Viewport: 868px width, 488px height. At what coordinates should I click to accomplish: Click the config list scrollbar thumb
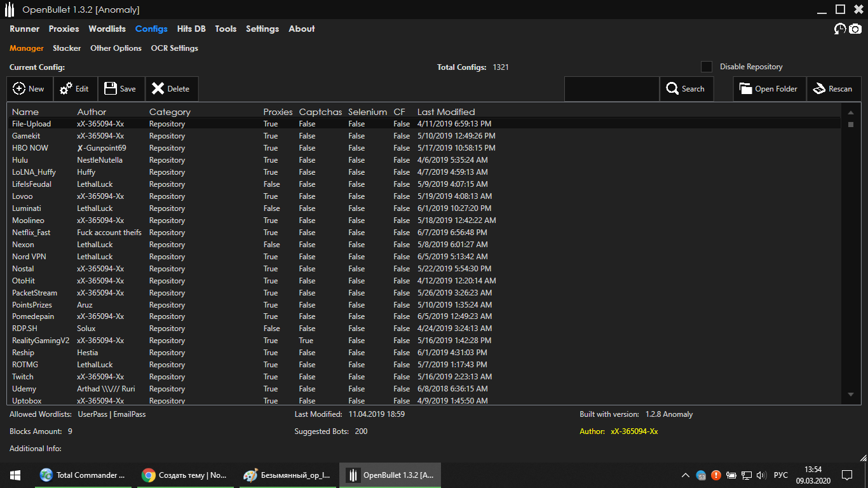pyautogui.click(x=851, y=125)
